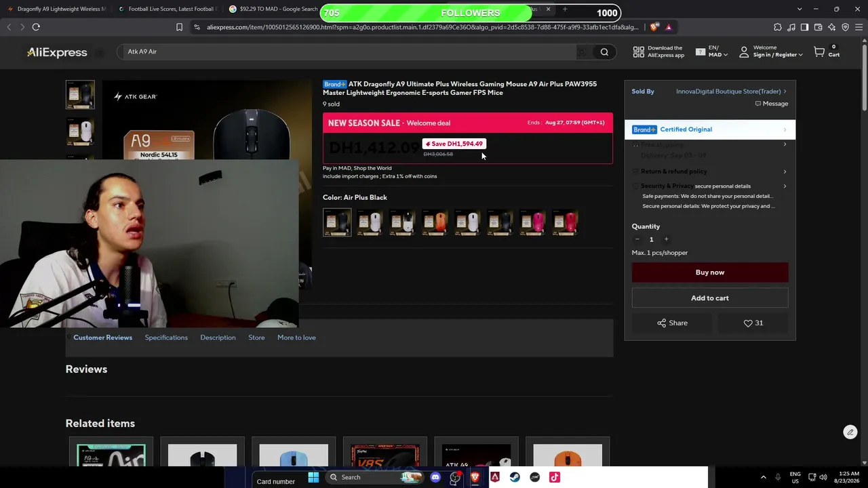The image size is (868, 488).
Task: Open the Brave browser taskbar icon
Action: [x=475, y=477]
